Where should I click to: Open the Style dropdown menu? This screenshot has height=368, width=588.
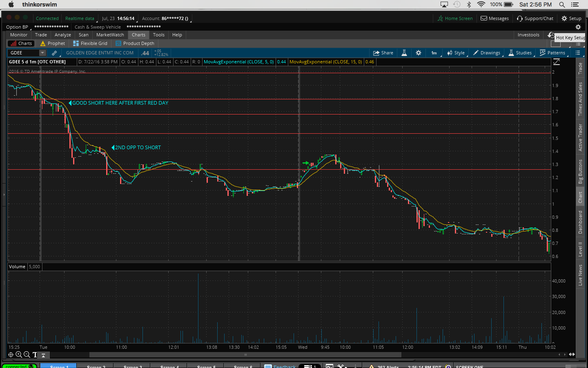[x=456, y=53]
